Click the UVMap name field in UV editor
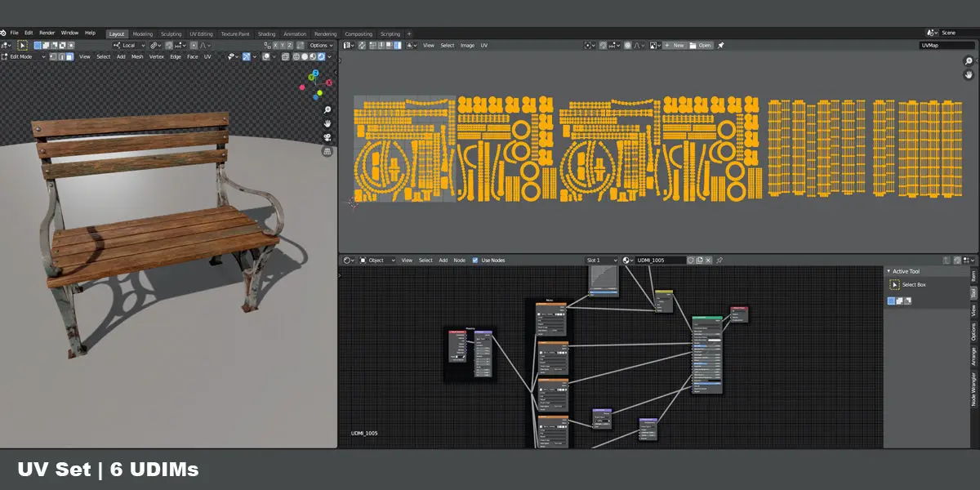The width and height of the screenshot is (980, 490). click(x=947, y=45)
